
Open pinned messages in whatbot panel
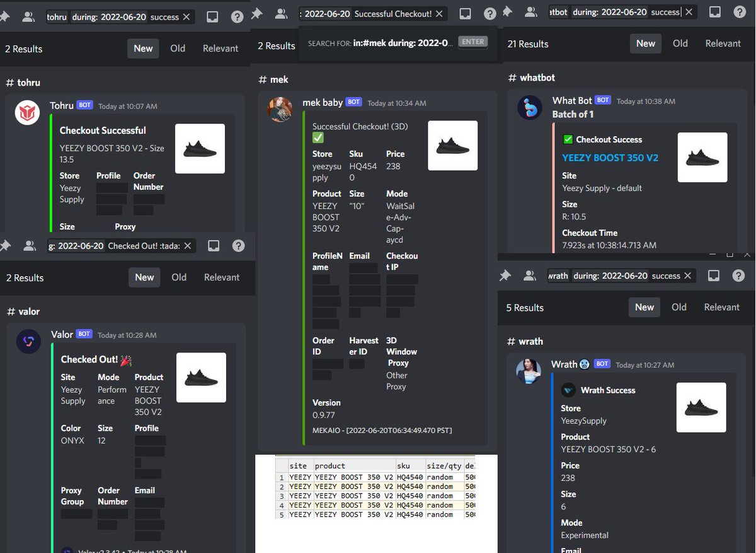point(507,12)
